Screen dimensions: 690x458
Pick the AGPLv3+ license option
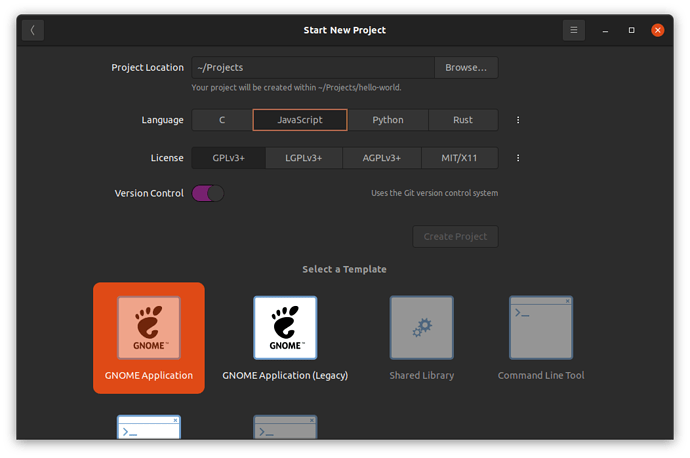point(382,158)
